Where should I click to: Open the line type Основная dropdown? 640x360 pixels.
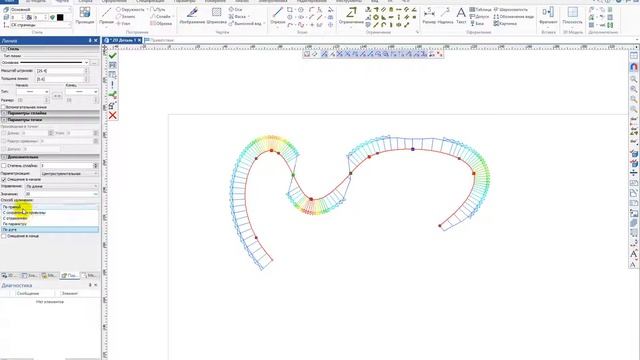[45, 62]
